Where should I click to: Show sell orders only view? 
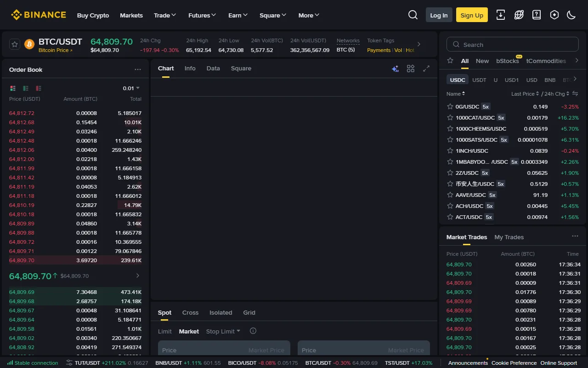click(x=39, y=88)
